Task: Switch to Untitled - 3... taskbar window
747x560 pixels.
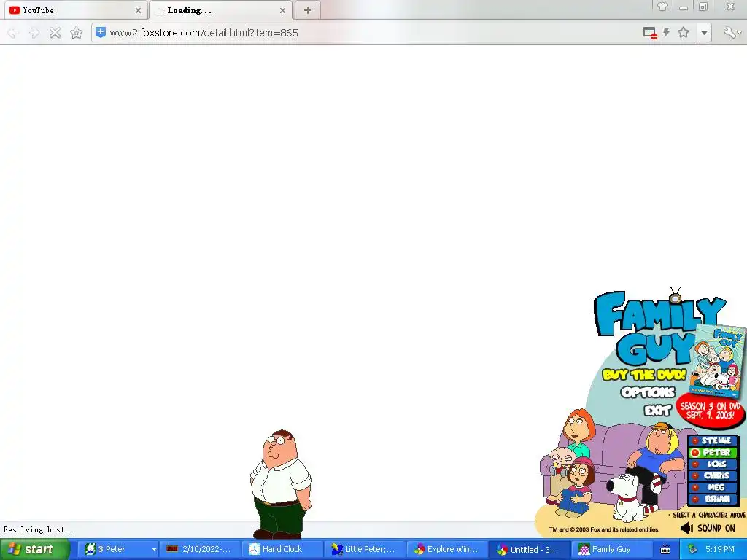Action: coord(530,549)
